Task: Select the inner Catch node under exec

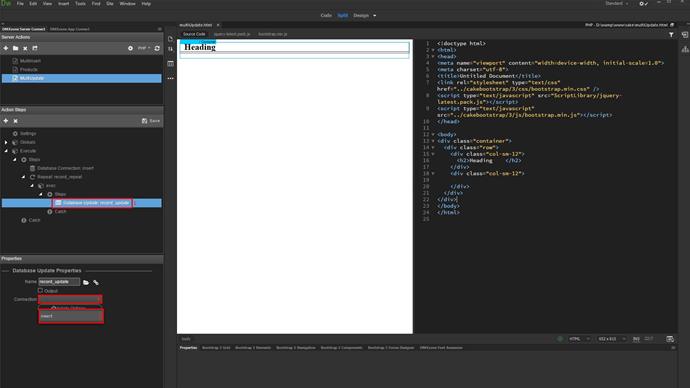Action: tap(60, 212)
